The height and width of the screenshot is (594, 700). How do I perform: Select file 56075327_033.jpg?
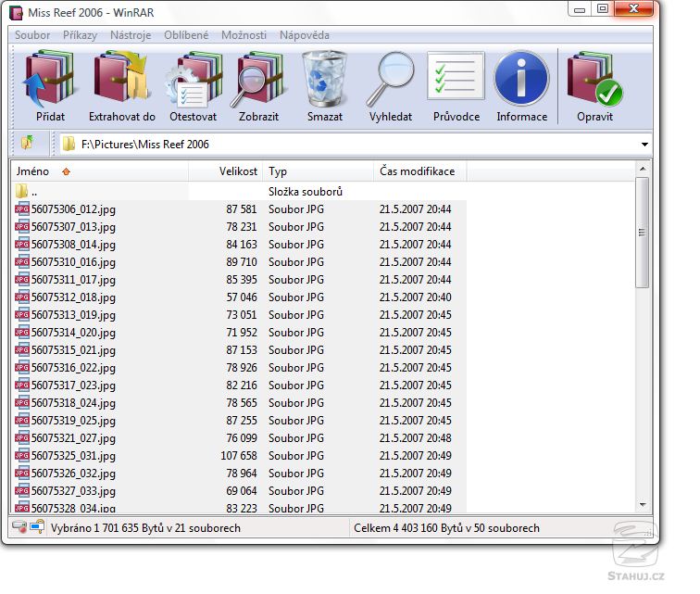(73, 491)
